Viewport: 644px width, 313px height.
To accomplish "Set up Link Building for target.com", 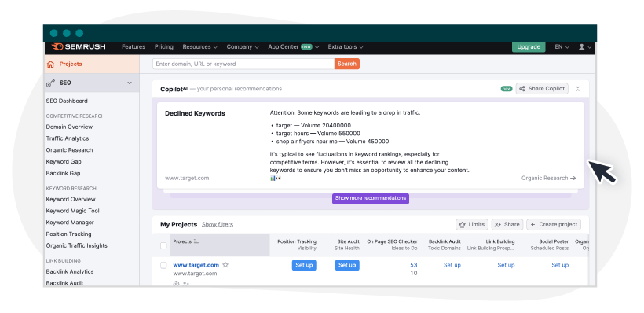I will pyautogui.click(x=506, y=265).
